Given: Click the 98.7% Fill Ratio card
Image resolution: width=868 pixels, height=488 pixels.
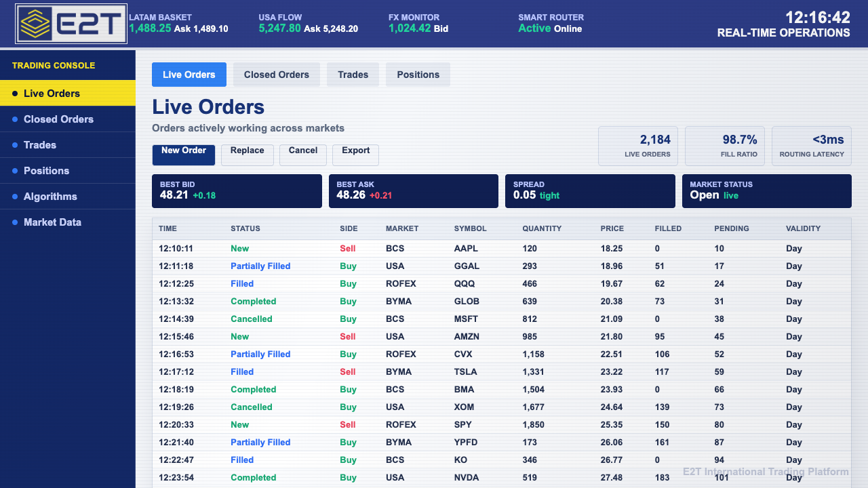Looking at the screenshot, I should (725, 146).
